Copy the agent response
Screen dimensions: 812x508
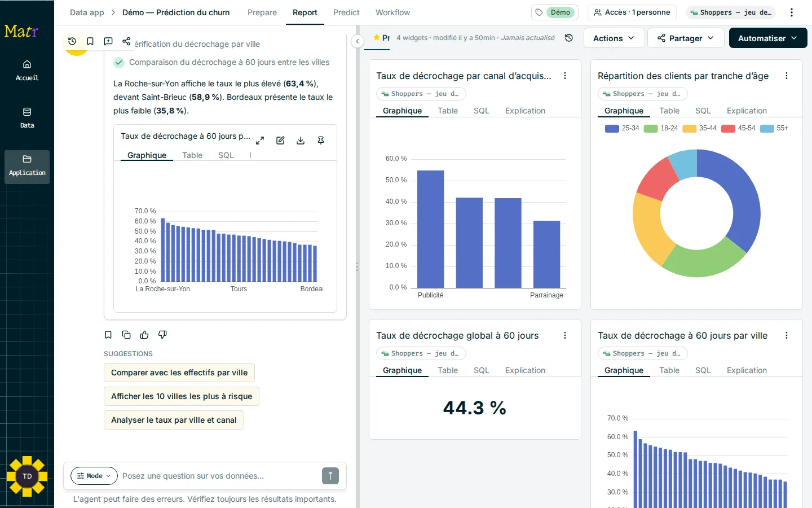(126, 335)
